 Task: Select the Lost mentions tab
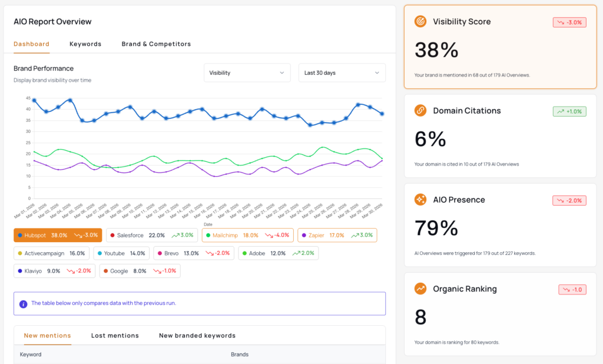115,336
